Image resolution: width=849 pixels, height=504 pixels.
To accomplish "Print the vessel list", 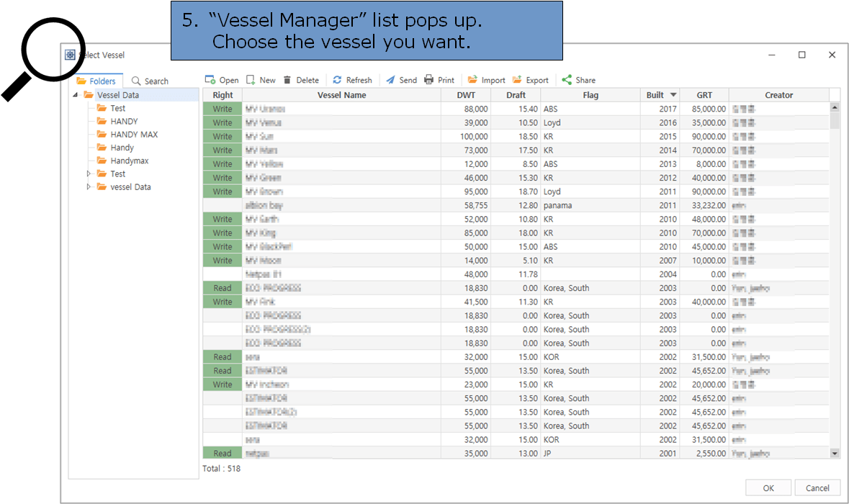I will pyautogui.click(x=439, y=80).
